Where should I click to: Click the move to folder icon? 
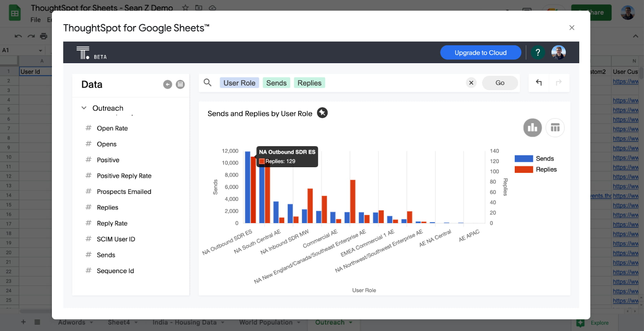[199, 7]
